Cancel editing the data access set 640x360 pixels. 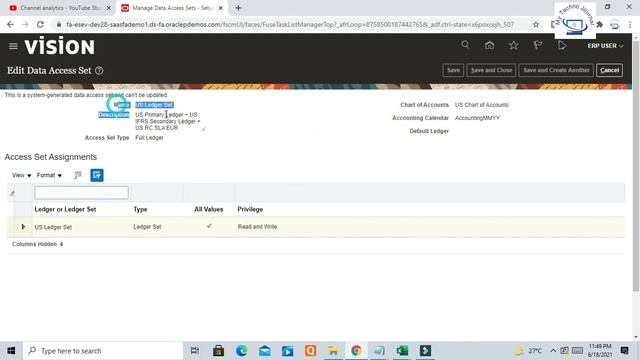(609, 70)
